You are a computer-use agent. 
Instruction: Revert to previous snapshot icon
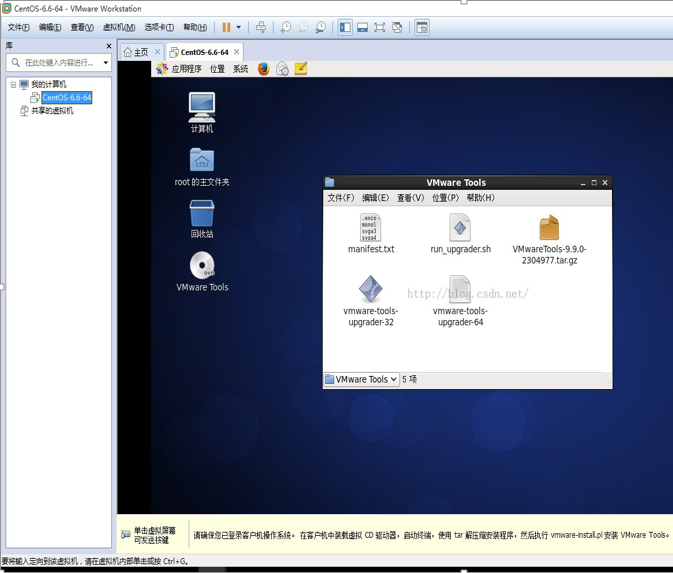pyautogui.click(x=303, y=27)
